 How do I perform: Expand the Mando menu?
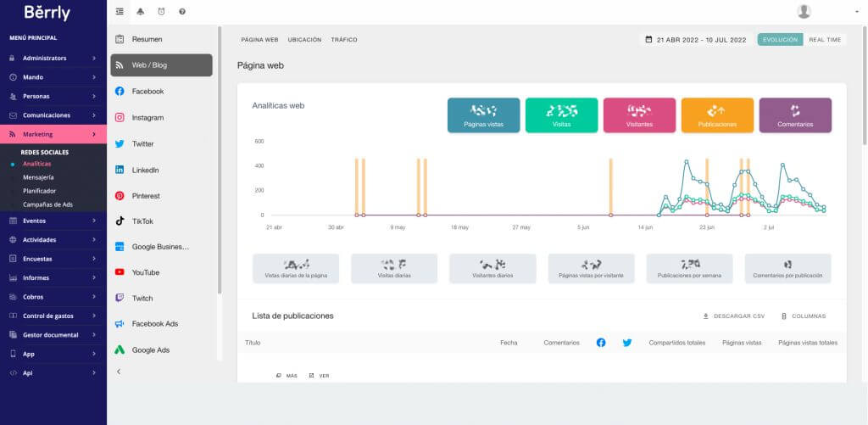click(53, 77)
